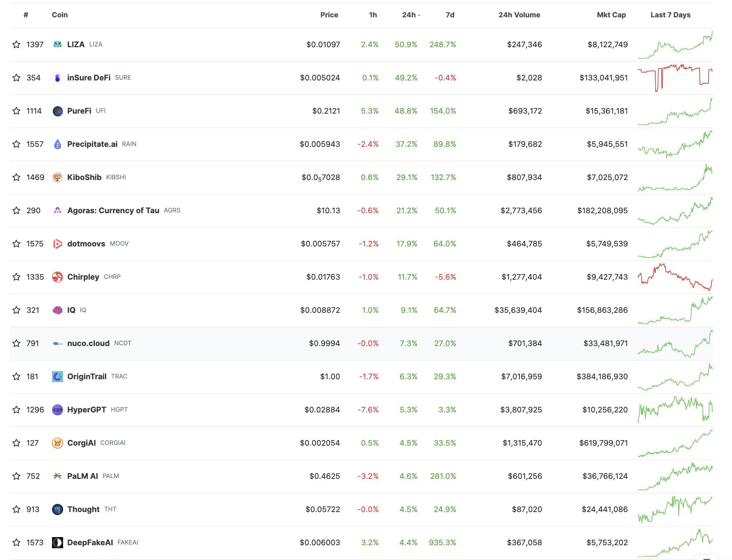Star inSure DeFi as a favorite
Image resolution: width=732 pixels, height=560 pixels.
16,78
